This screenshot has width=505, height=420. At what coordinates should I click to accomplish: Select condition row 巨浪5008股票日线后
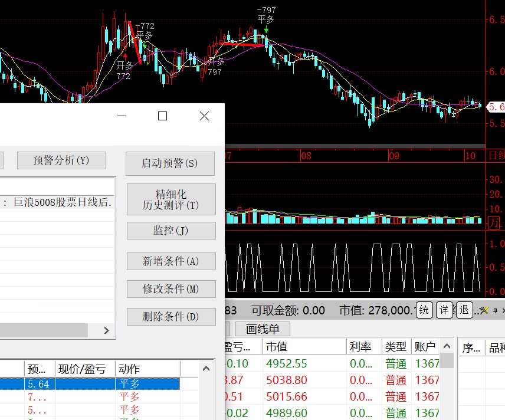(x=57, y=202)
